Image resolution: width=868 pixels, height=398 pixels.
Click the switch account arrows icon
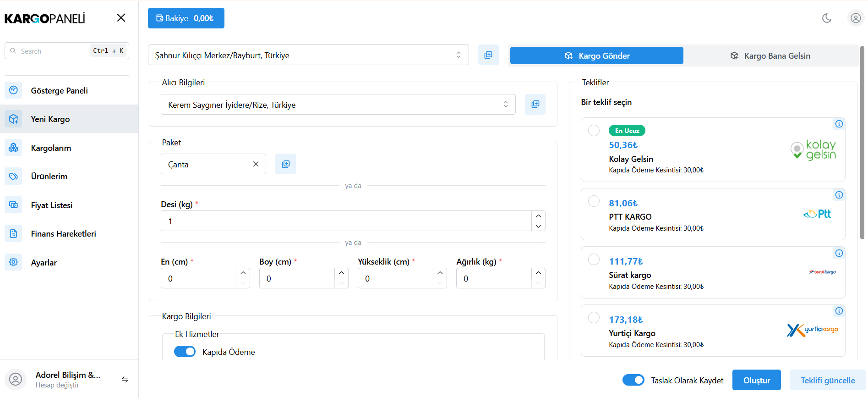(x=125, y=380)
